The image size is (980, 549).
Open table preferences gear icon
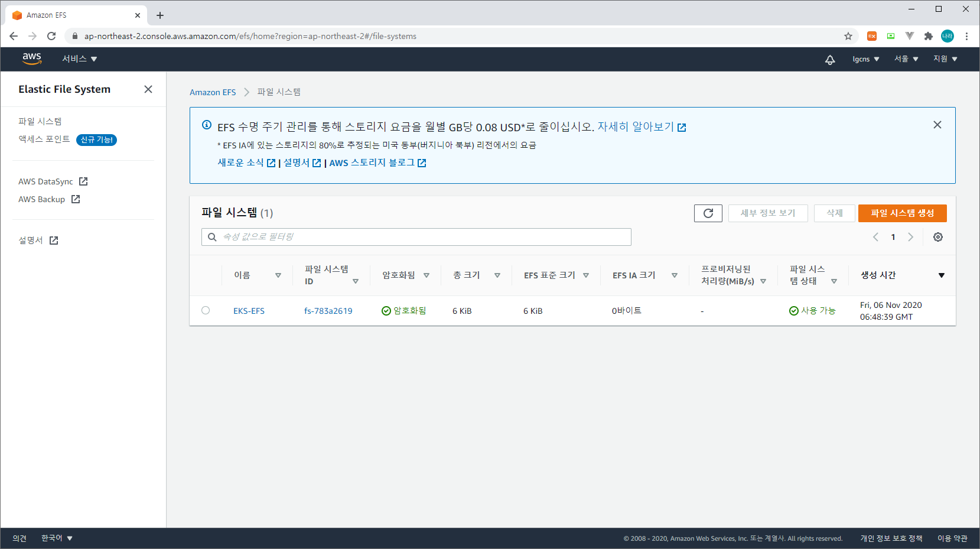coord(938,237)
